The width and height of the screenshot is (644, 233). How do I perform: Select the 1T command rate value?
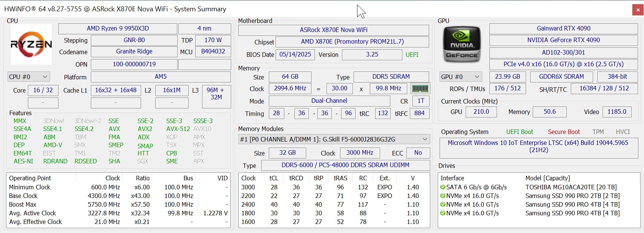pos(421,101)
